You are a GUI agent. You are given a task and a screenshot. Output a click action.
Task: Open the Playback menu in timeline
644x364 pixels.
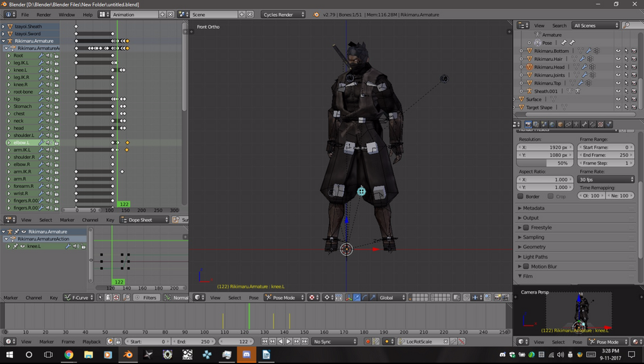pyautogui.click(x=91, y=341)
